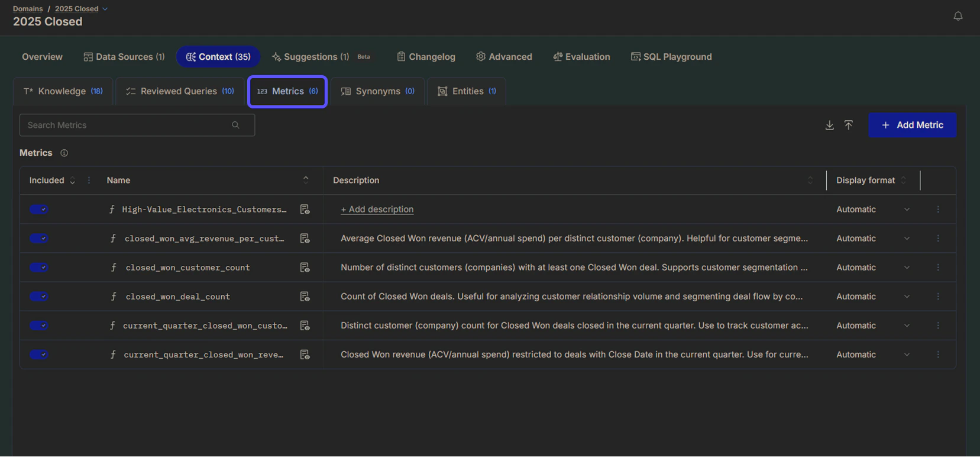This screenshot has width=980, height=457.
Task: Select closed_won_deal_count metric name
Action: pyautogui.click(x=177, y=297)
